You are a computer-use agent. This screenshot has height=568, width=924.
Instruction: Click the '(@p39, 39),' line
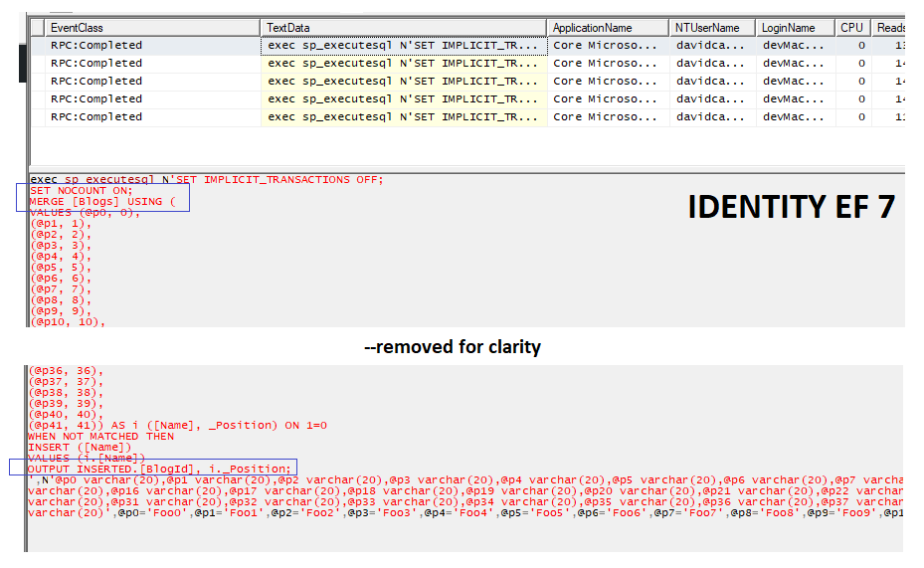(66, 404)
